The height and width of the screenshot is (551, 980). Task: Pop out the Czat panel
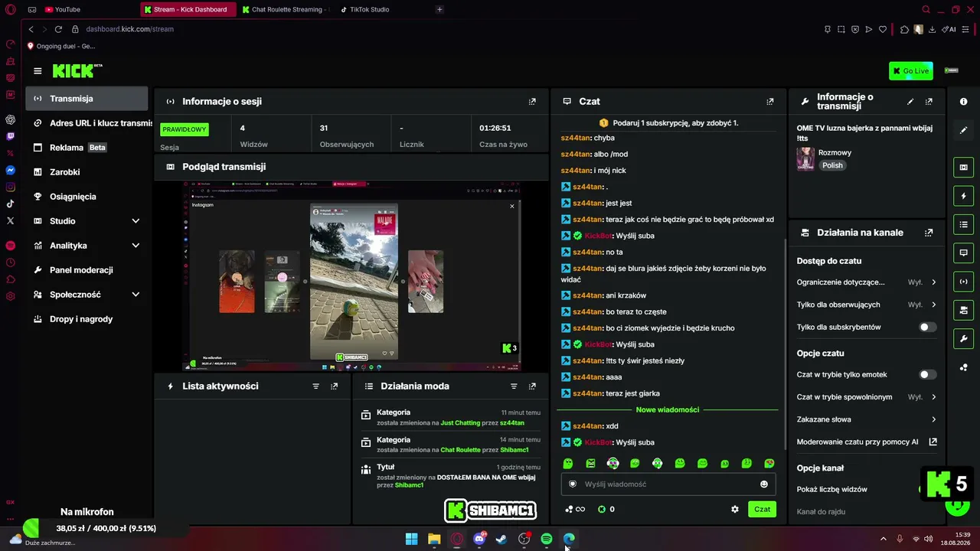(770, 101)
